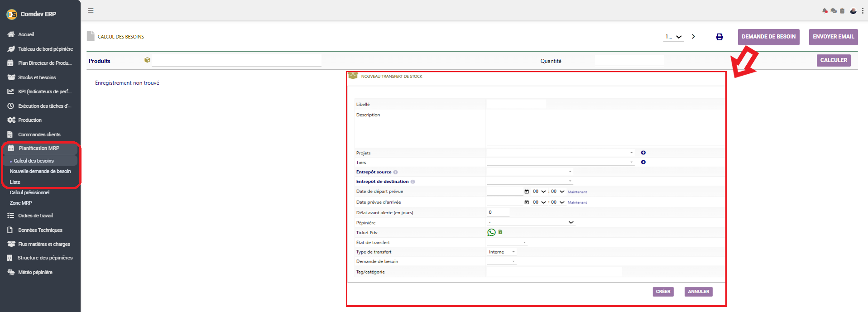Click the CALCULER button

(834, 60)
